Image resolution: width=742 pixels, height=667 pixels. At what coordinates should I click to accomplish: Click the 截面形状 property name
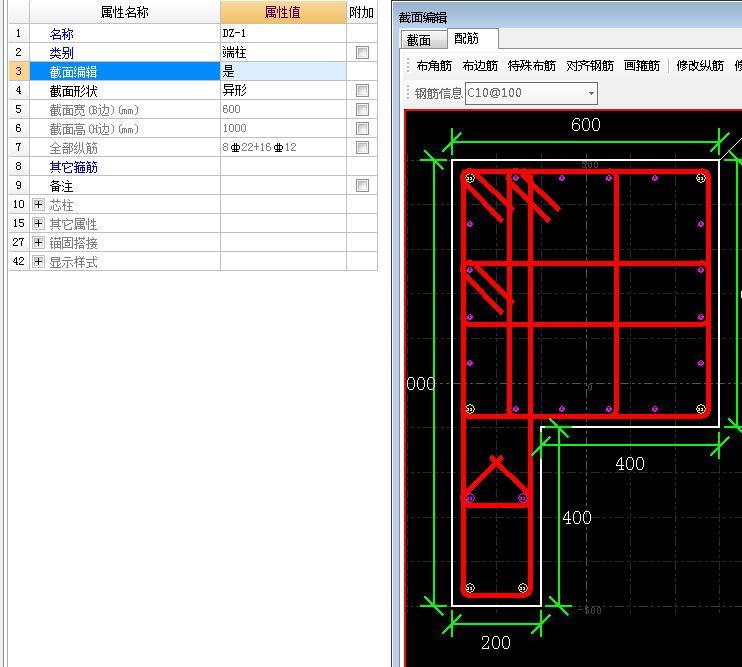point(73,91)
